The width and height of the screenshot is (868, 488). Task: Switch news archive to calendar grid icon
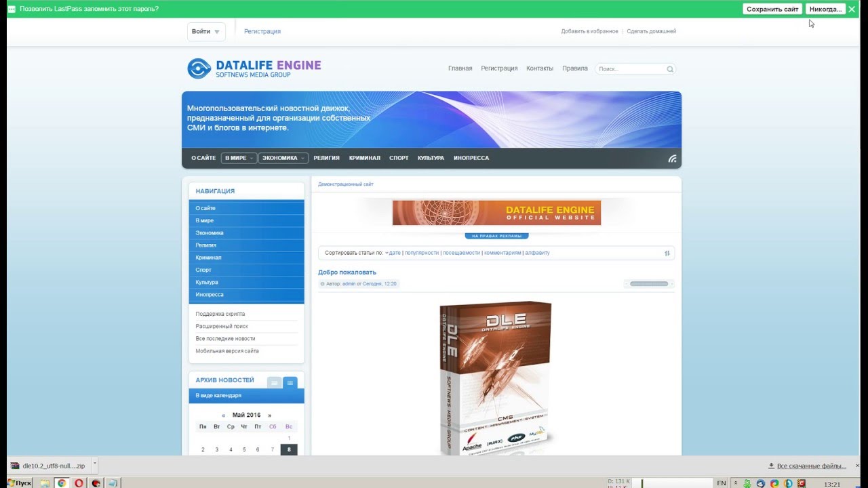click(x=290, y=383)
